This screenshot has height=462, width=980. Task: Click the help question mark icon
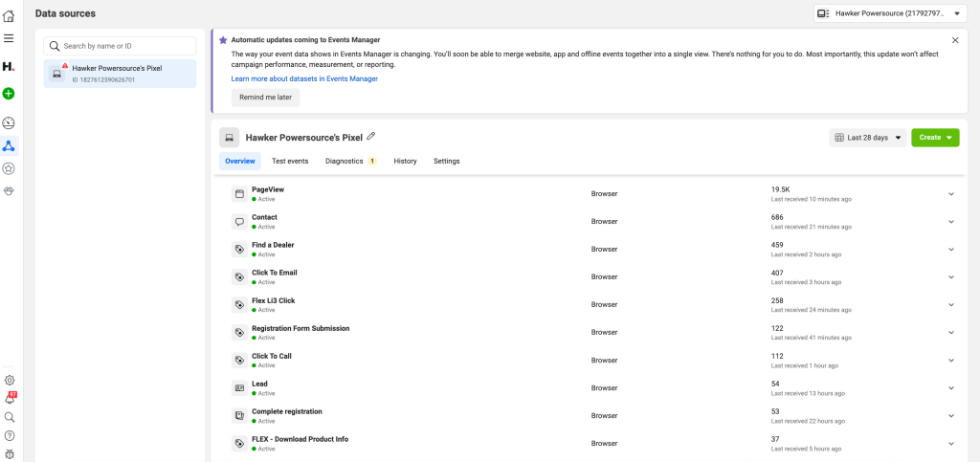pyautogui.click(x=10, y=435)
